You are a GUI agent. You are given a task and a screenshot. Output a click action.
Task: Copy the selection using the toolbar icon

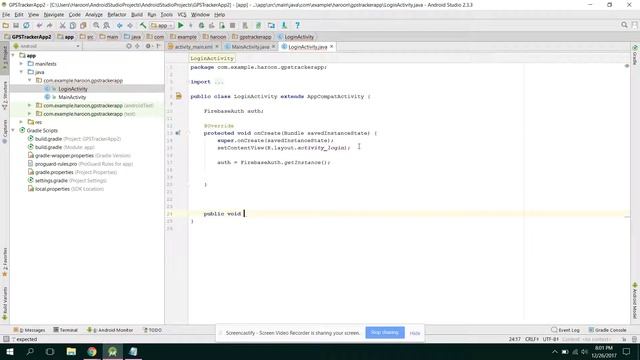coord(73,25)
